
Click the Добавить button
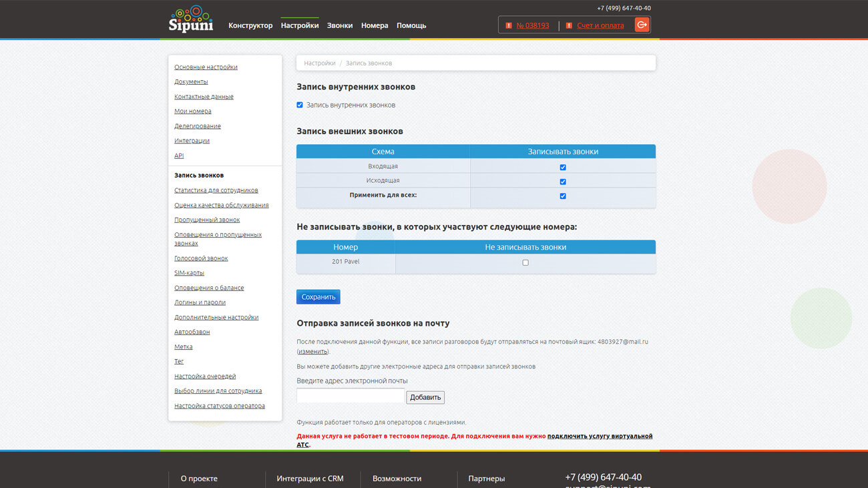[x=425, y=397]
